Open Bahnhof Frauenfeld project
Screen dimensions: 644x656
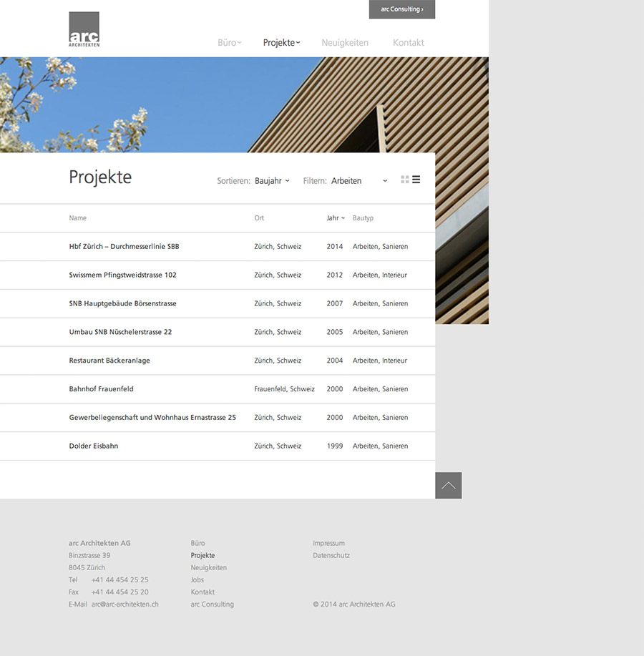(102, 388)
